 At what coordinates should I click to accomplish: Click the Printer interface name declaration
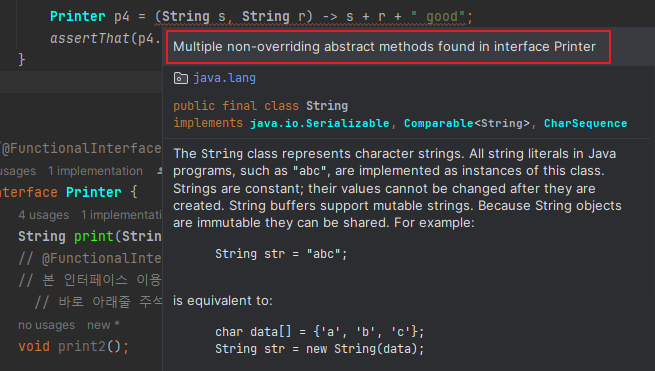94,192
